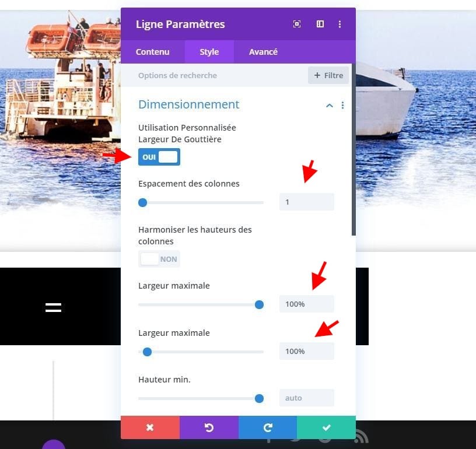
Task: Edit the first Largeur maximale 100% field
Action: 307,304
